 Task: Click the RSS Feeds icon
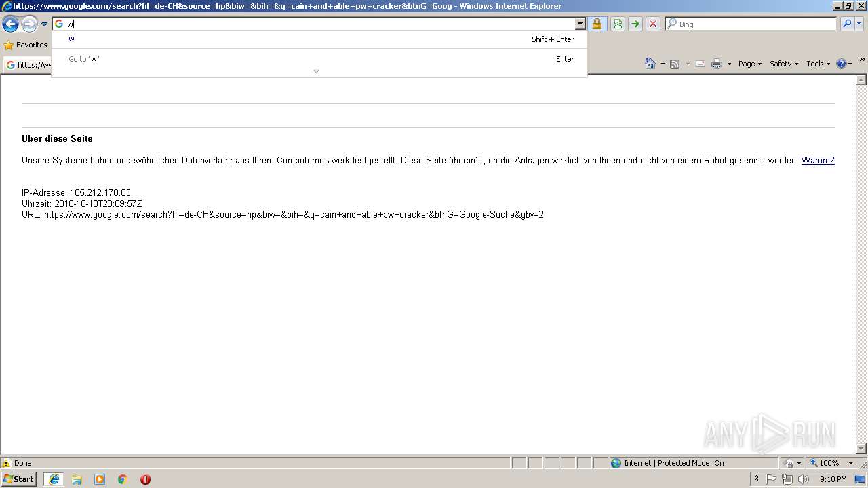pos(675,64)
